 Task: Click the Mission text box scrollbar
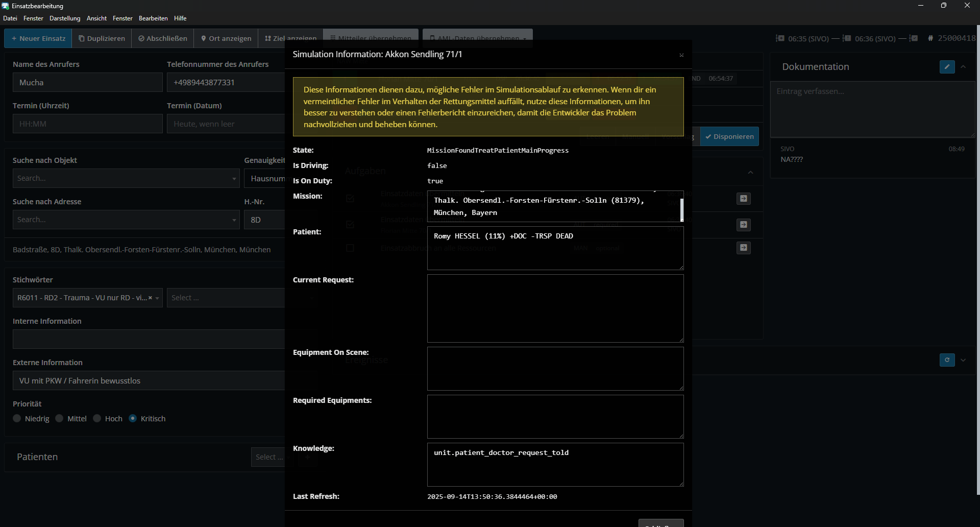(x=681, y=209)
